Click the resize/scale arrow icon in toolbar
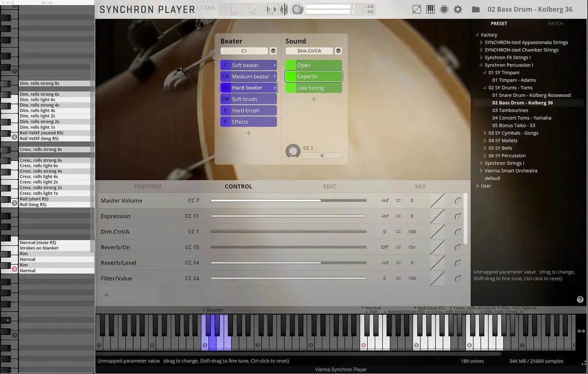588x374 pixels. click(416, 9)
